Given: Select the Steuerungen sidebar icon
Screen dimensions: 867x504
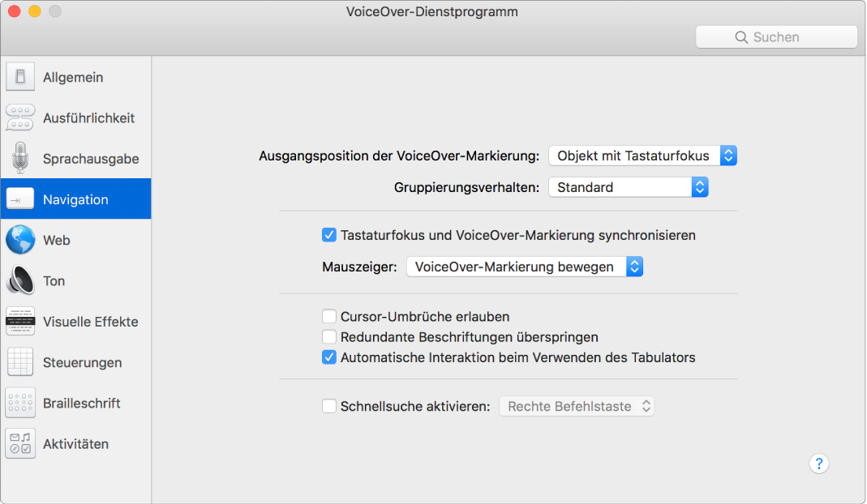Looking at the screenshot, I should tap(19, 362).
